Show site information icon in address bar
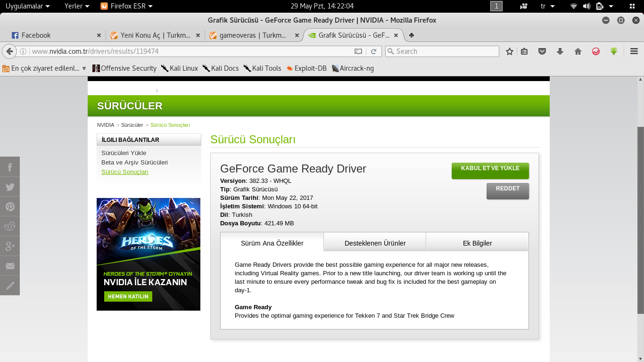644x362 pixels. coord(23,51)
